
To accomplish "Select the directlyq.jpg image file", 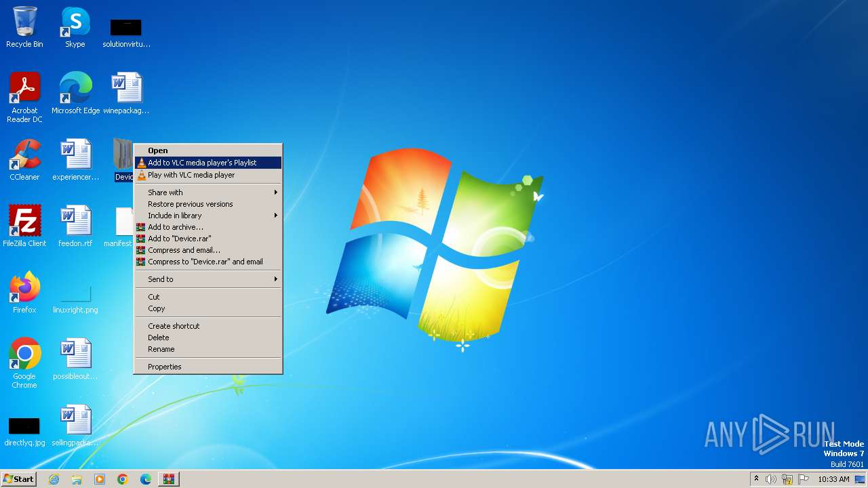I will [24, 432].
